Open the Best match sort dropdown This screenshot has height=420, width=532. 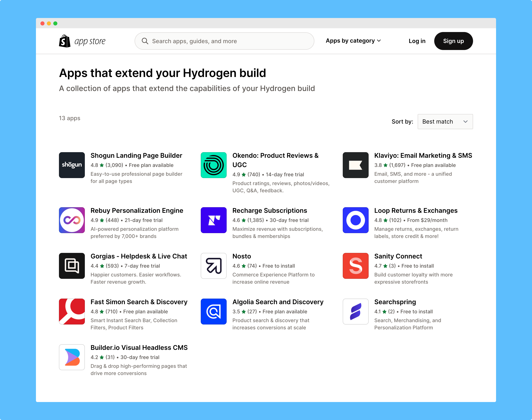(x=445, y=121)
